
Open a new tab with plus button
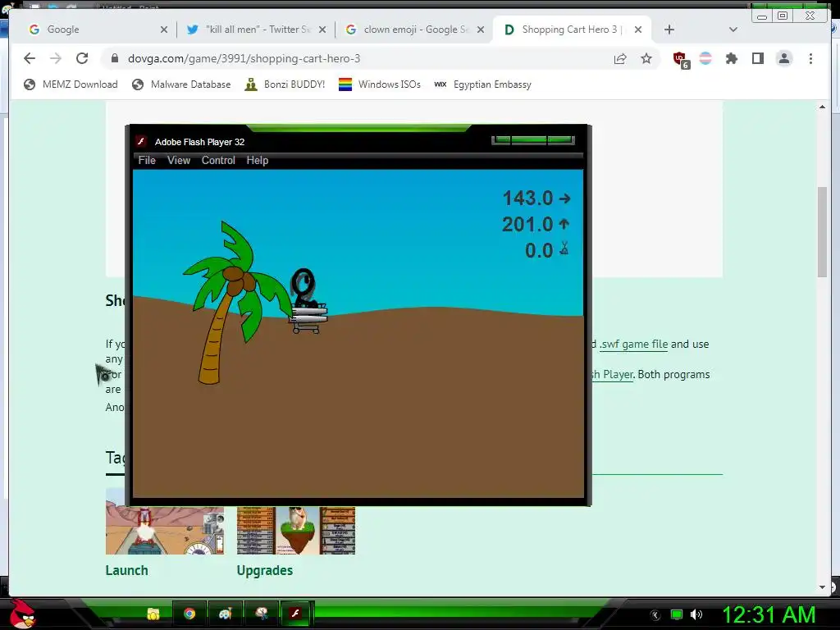[x=669, y=30]
